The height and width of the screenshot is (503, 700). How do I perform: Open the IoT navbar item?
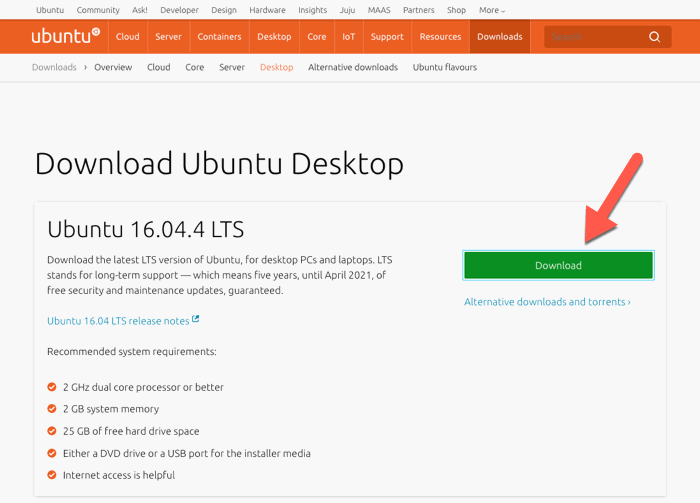coord(349,37)
